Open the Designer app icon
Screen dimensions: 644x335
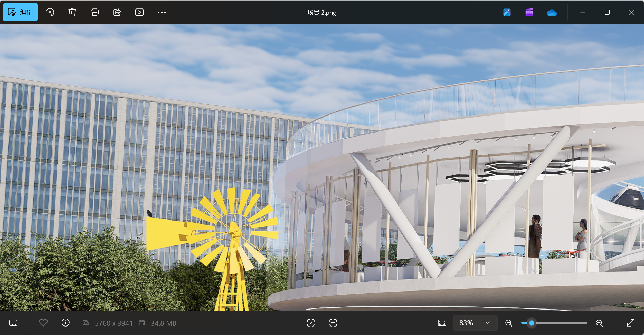coord(507,13)
